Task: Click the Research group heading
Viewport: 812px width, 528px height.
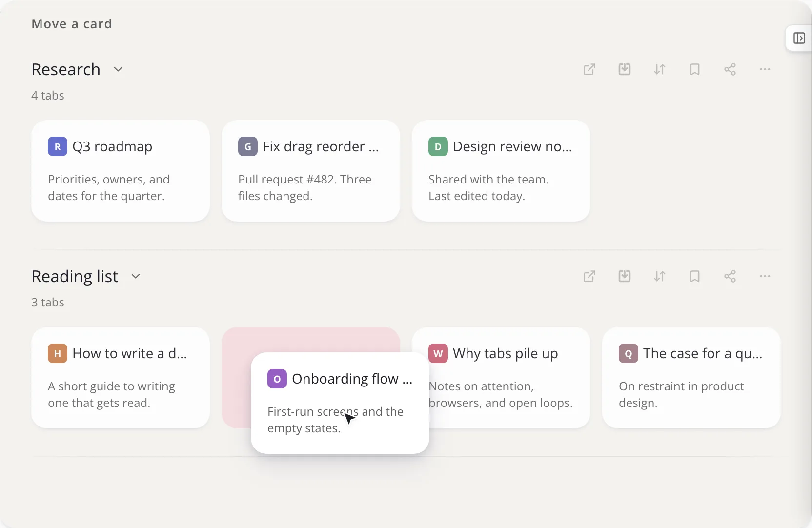Action: point(66,69)
